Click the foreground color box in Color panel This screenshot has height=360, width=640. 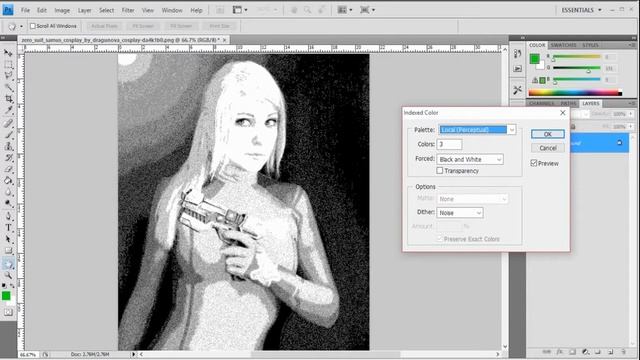click(x=534, y=59)
